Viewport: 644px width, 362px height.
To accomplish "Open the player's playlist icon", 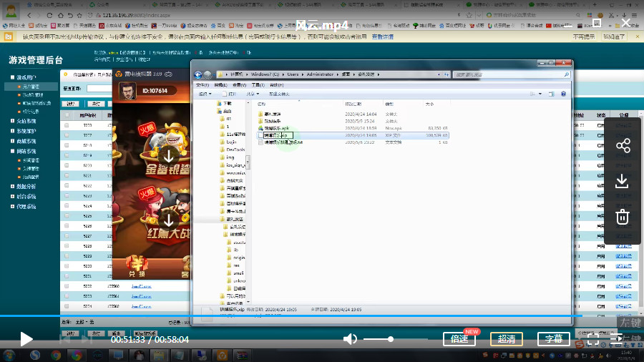I will (617, 339).
